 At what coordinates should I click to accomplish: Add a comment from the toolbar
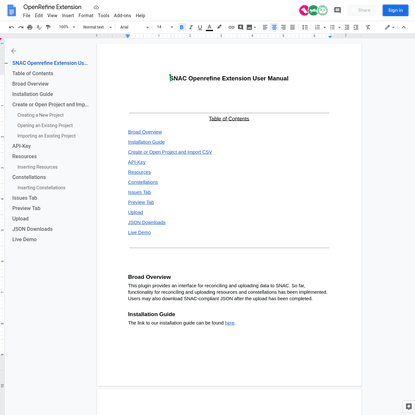point(240,27)
